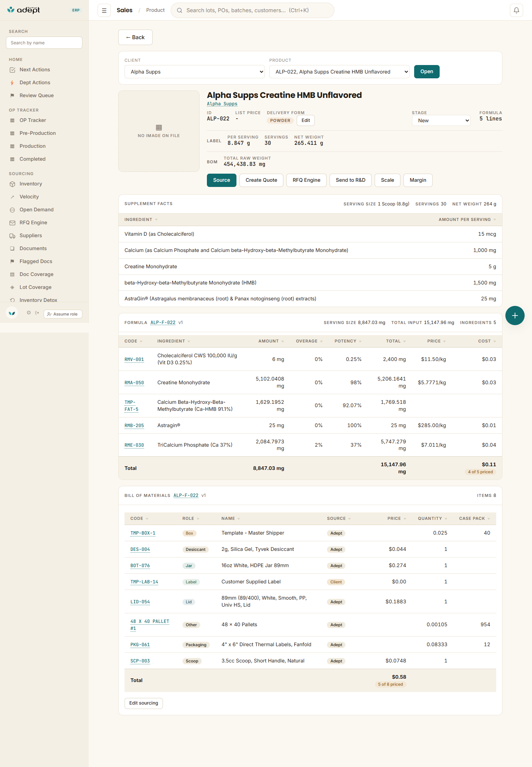This screenshot has width=532, height=767.
Task: Sort by Amount Per Serving column
Action: pos(467,219)
